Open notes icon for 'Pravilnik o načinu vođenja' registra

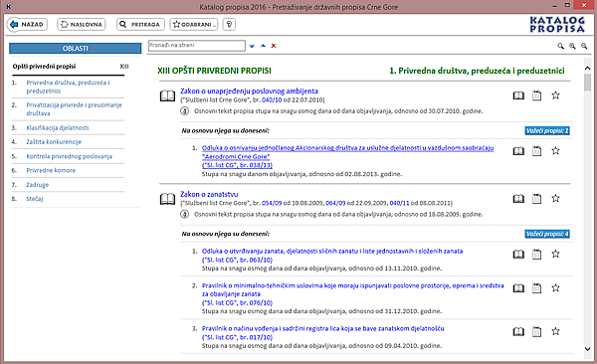(537, 332)
